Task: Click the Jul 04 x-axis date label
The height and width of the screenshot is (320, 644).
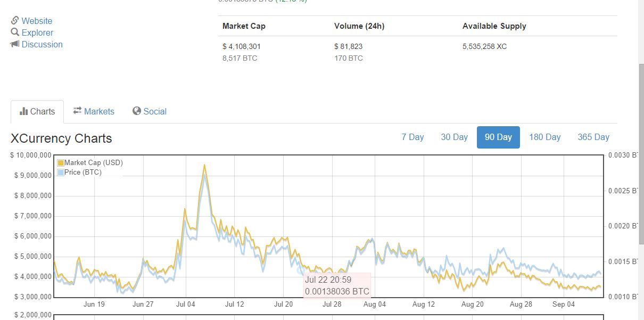Action: coord(185,305)
